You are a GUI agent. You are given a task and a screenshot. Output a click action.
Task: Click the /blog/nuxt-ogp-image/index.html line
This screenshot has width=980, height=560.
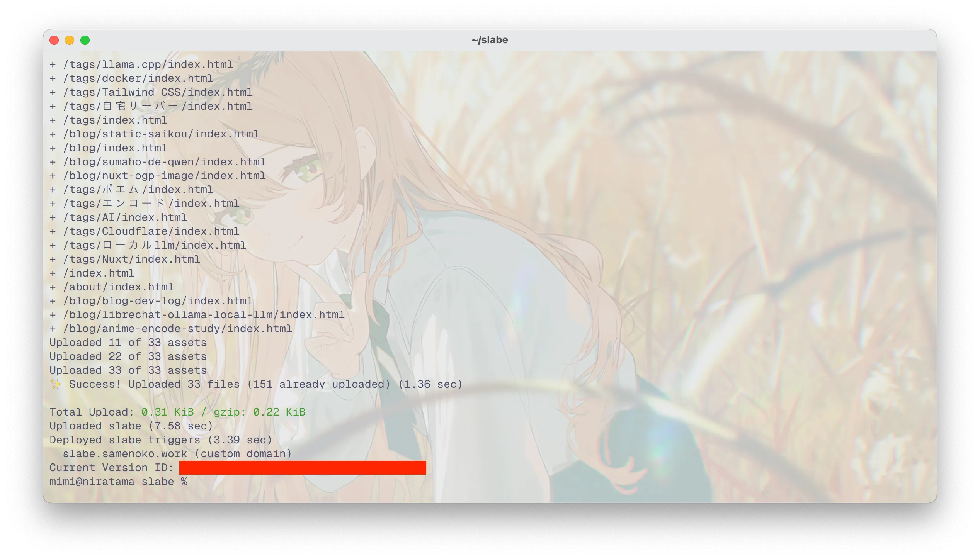point(158,176)
